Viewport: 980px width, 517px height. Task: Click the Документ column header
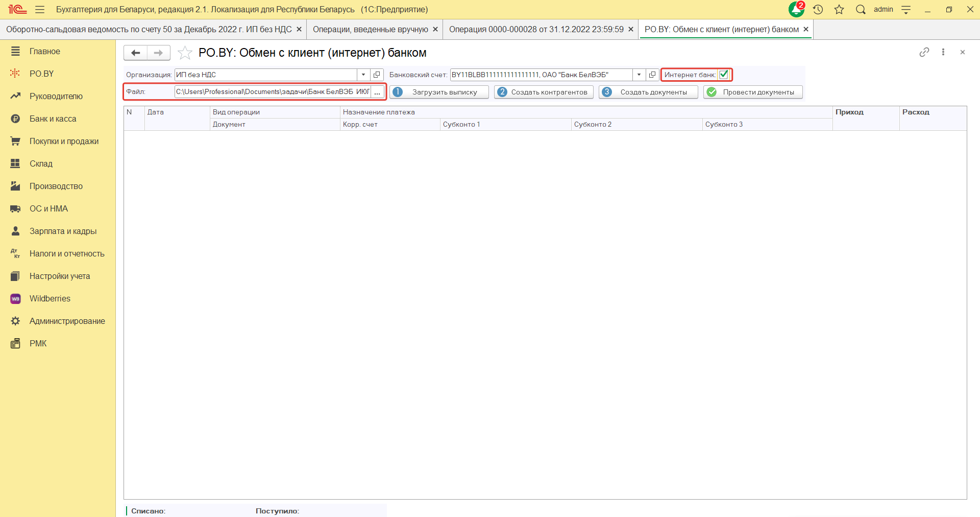pyautogui.click(x=275, y=125)
